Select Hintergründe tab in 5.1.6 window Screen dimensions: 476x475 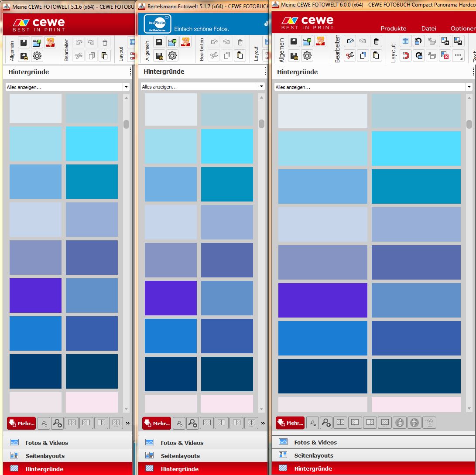(67, 468)
